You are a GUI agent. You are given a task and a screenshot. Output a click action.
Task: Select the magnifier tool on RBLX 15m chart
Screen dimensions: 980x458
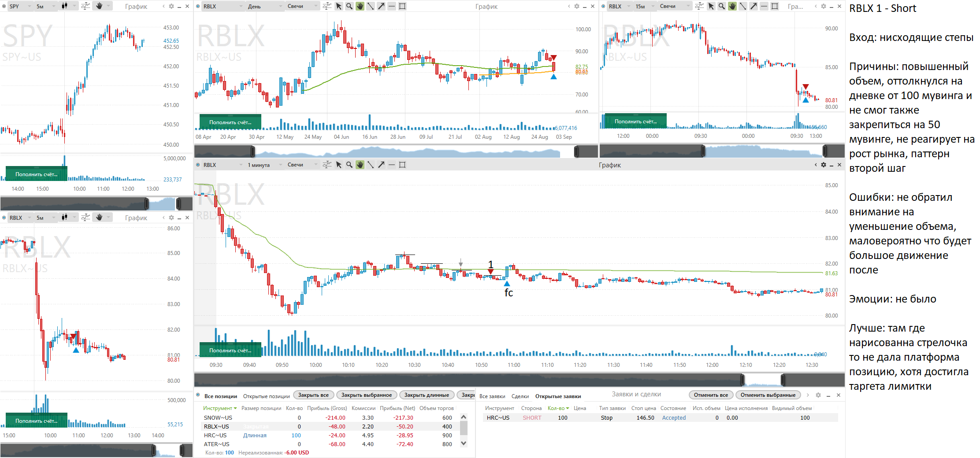[x=722, y=6]
